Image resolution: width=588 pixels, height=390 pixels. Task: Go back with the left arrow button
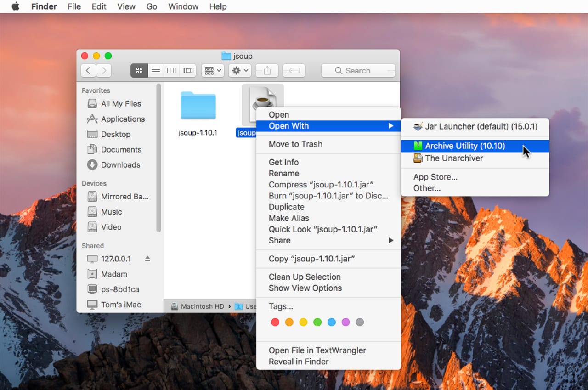[x=88, y=71]
